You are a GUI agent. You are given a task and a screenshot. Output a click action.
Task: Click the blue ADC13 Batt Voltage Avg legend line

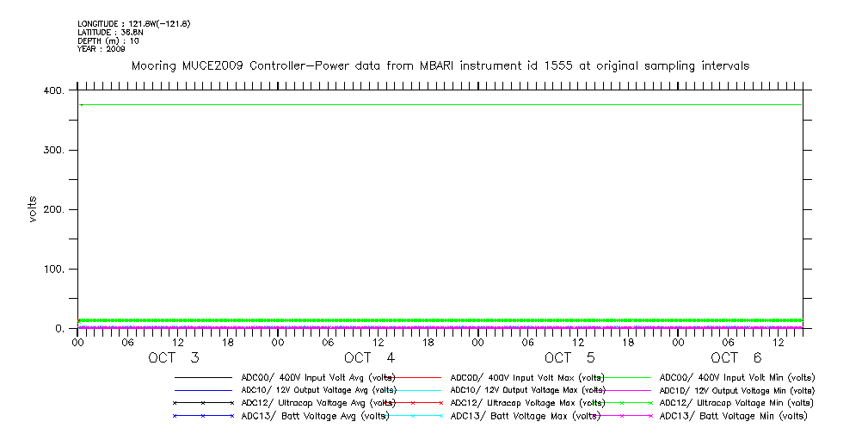[x=203, y=416]
